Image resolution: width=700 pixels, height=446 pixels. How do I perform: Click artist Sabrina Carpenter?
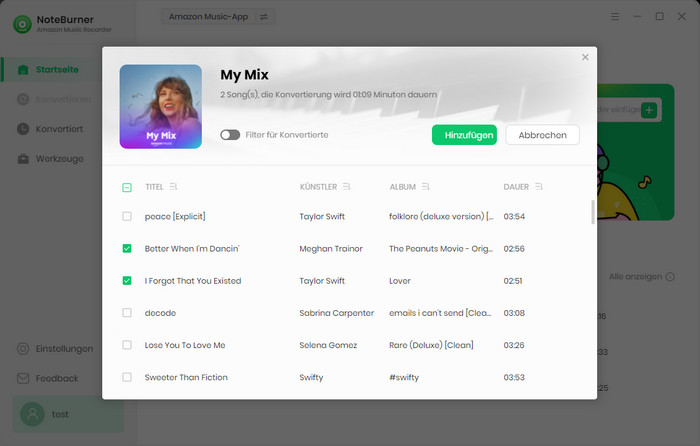tap(337, 313)
